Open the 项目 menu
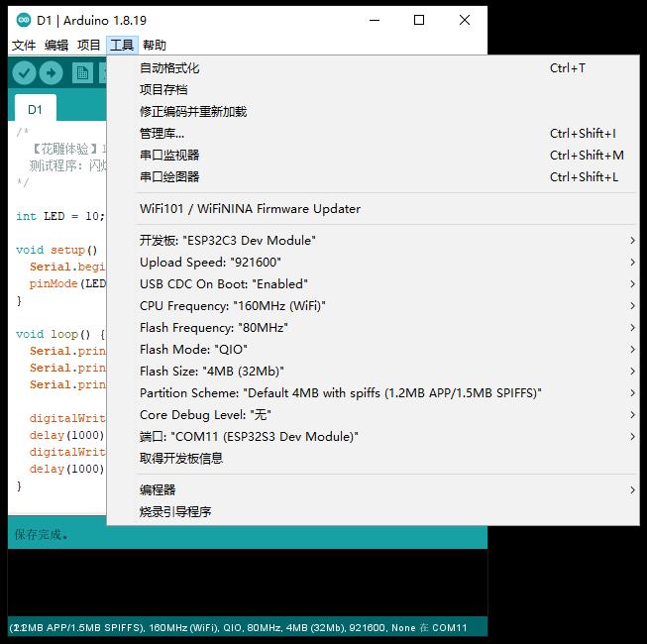The height and width of the screenshot is (644, 647). 89,45
